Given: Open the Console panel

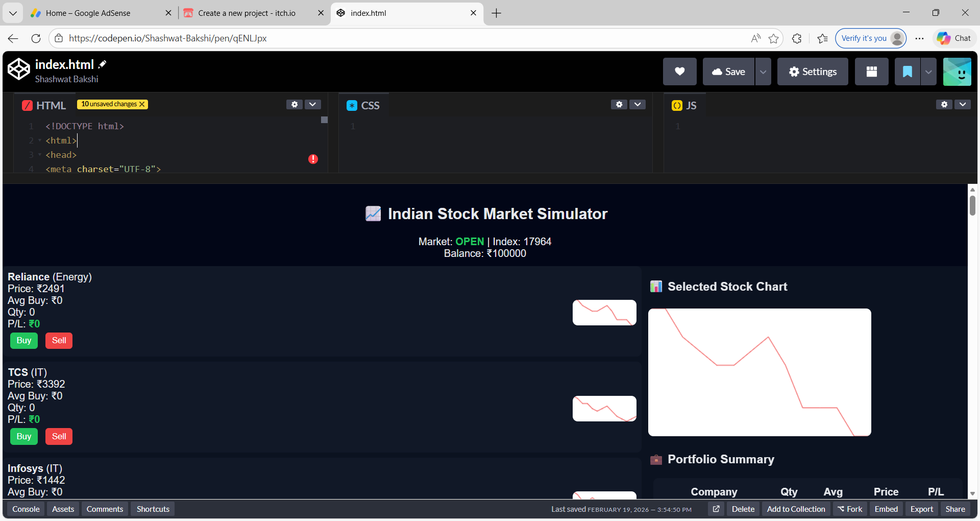Looking at the screenshot, I should pos(26,509).
